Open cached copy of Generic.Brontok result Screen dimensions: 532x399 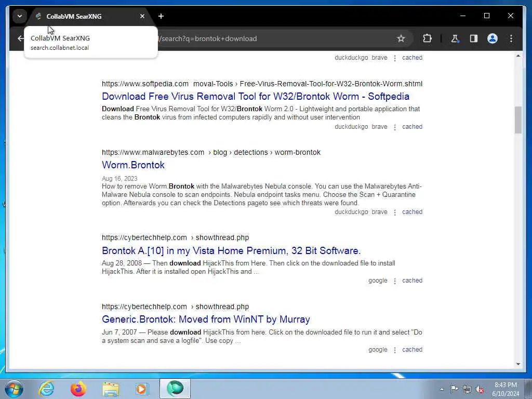pos(412,350)
